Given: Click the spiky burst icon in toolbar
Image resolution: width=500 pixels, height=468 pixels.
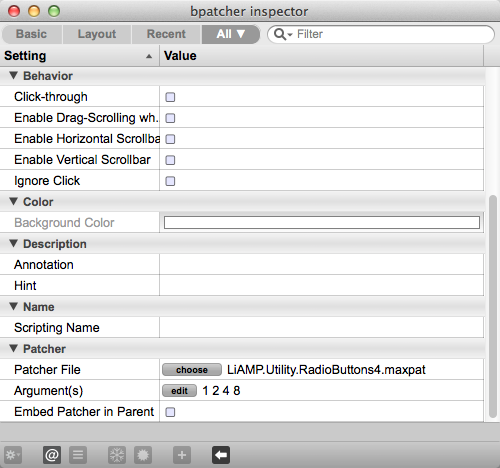Looking at the screenshot, I should (x=143, y=455).
